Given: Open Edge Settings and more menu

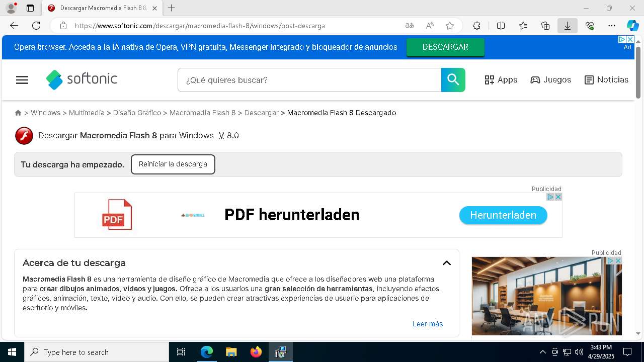Looking at the screenshot, I should [x=612, y=26].
